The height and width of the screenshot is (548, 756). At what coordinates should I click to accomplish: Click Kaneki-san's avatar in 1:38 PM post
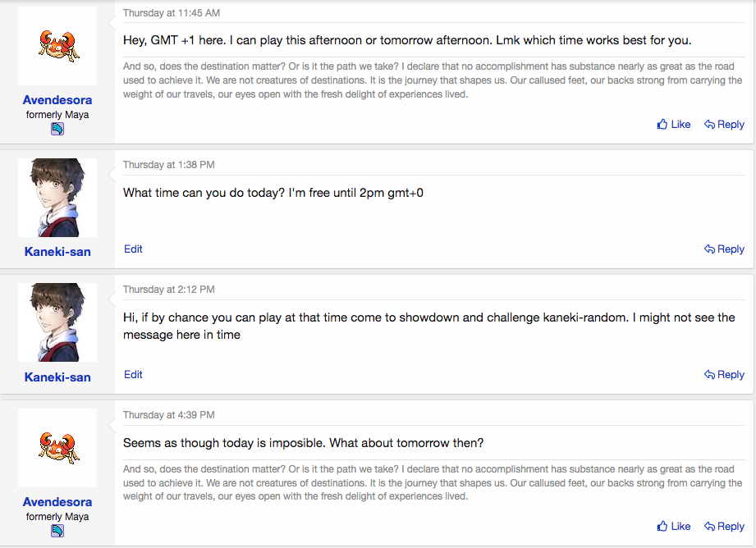coord(57,198)
